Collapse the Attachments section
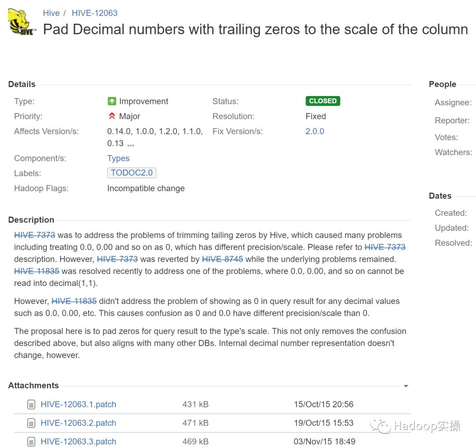 (x=406, y=385)
